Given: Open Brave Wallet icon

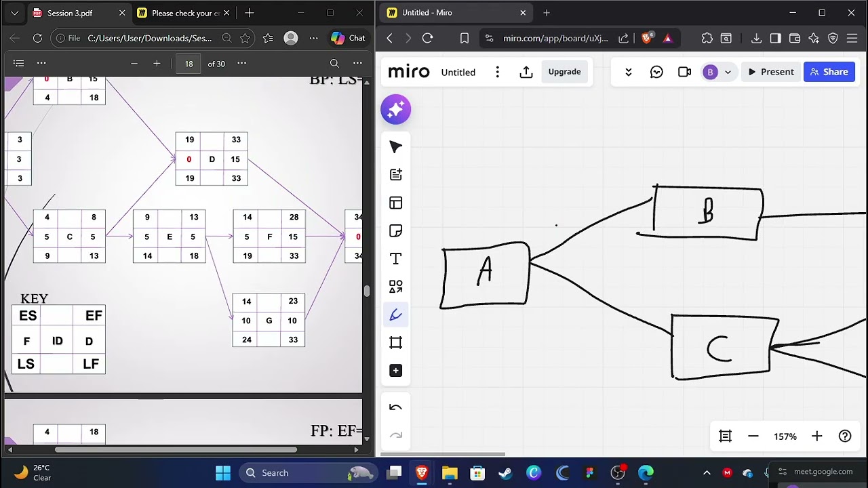Looking at the screenshot, I should click(795, 39).
